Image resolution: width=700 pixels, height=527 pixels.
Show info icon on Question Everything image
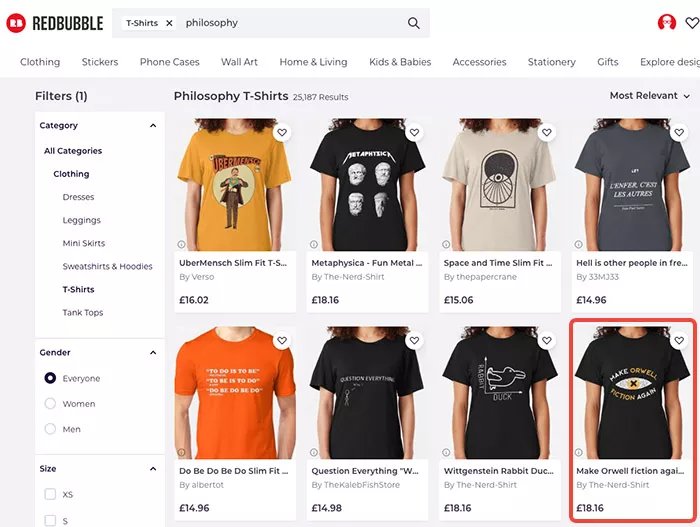coord(314,452)
